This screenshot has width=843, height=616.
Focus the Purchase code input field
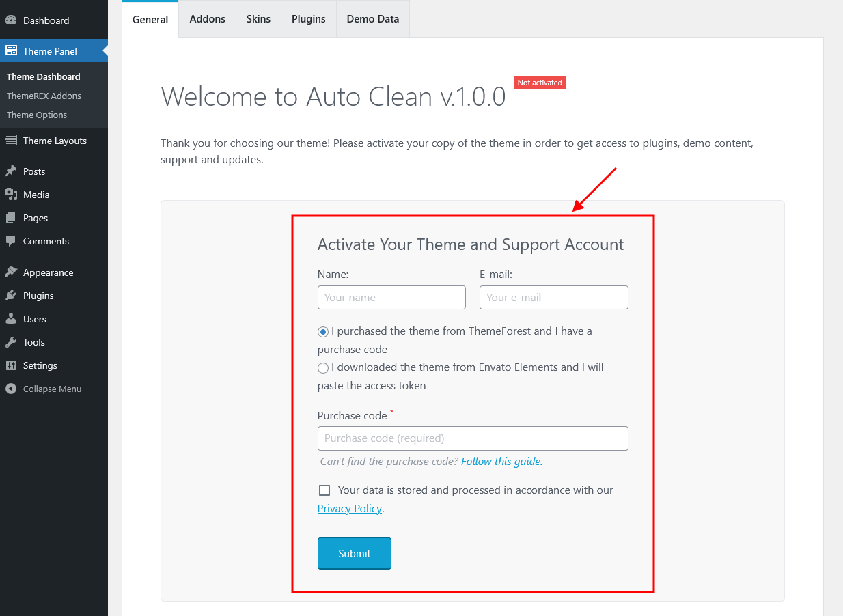click(x=473, y=438)
